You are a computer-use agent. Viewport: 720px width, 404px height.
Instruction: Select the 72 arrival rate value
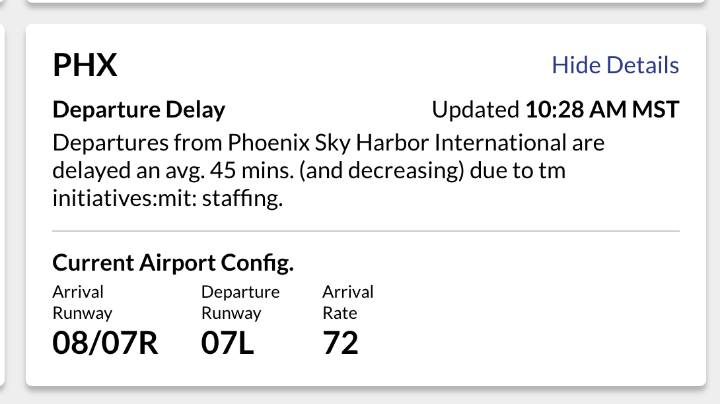340,343
